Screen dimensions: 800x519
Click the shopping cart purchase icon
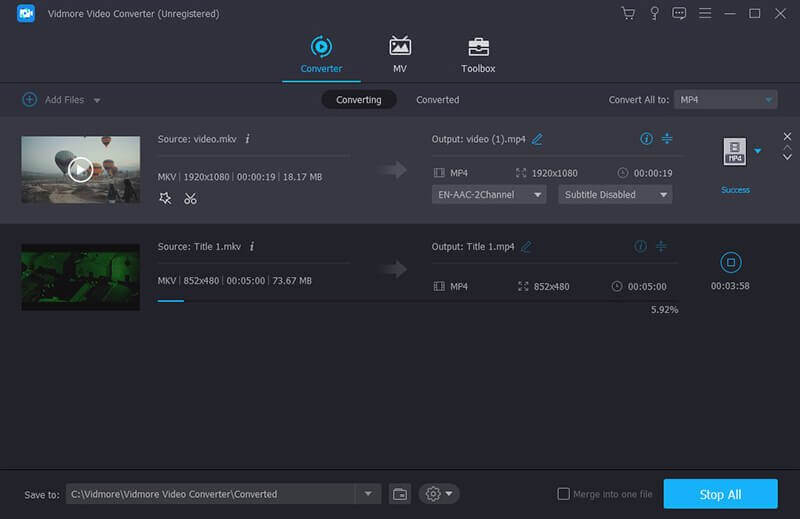click(x=628, y=13)
